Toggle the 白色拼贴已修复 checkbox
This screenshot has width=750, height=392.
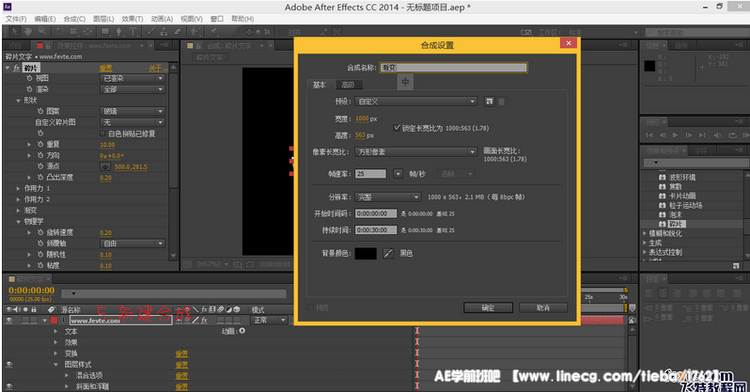tap(102, 133)
